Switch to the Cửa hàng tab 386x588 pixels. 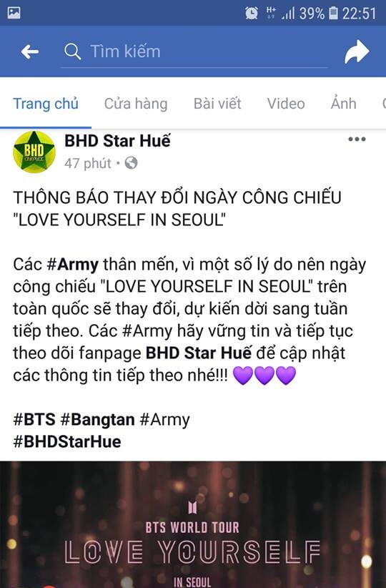coord(136,104)
